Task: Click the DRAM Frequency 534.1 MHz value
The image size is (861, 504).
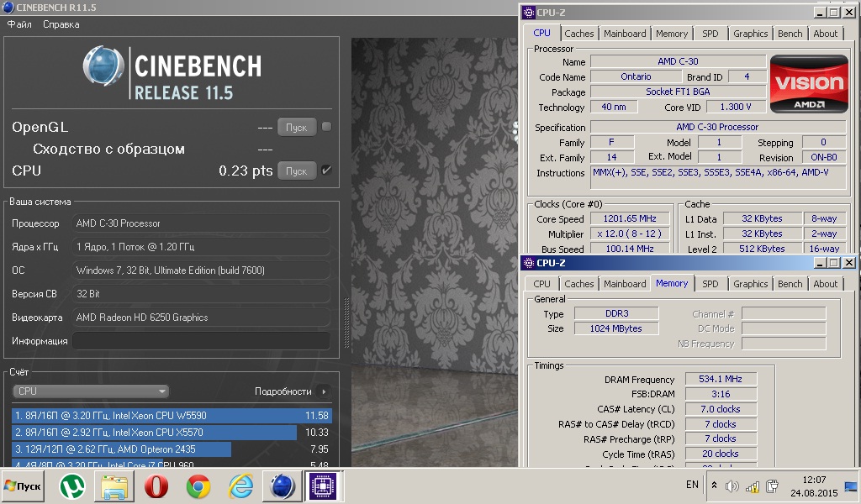Action: (x=721, y=379)
